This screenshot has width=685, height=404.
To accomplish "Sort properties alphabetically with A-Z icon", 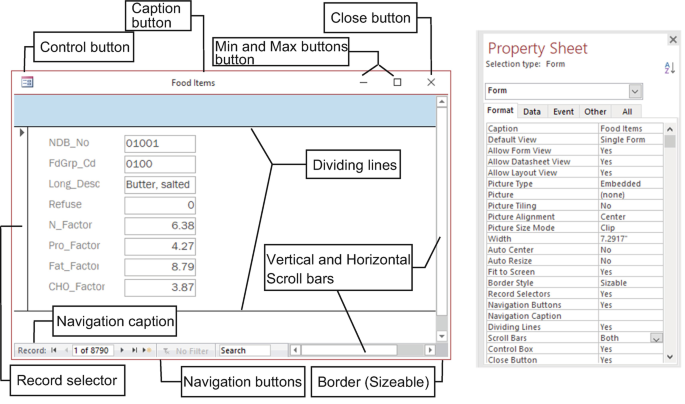I will coord(670,68).
